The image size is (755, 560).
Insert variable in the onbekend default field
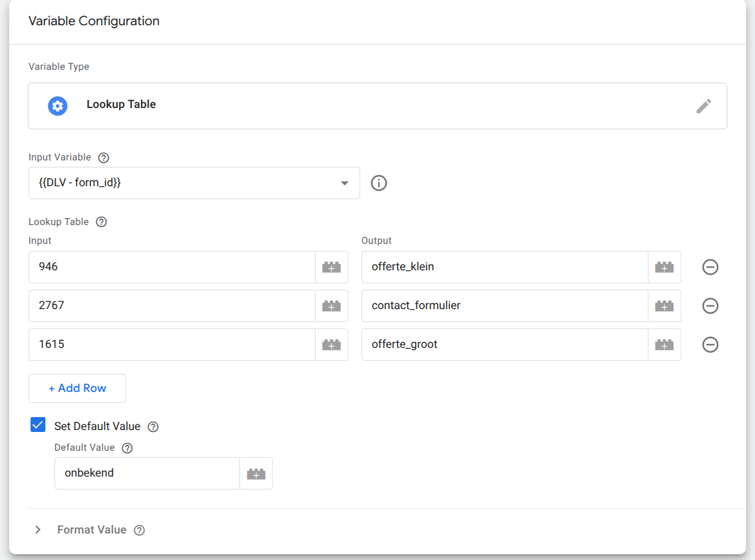(256, 474)
